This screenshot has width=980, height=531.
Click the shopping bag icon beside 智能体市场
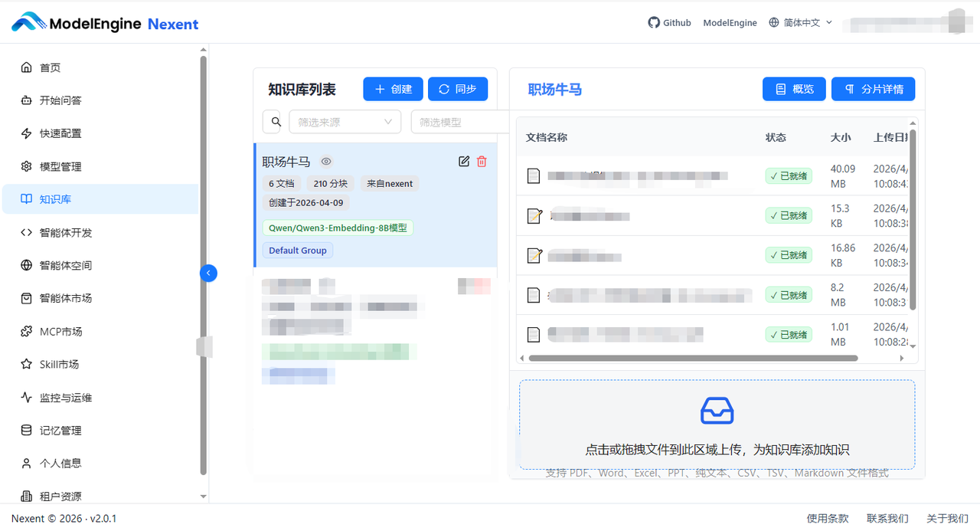[27, 298]
